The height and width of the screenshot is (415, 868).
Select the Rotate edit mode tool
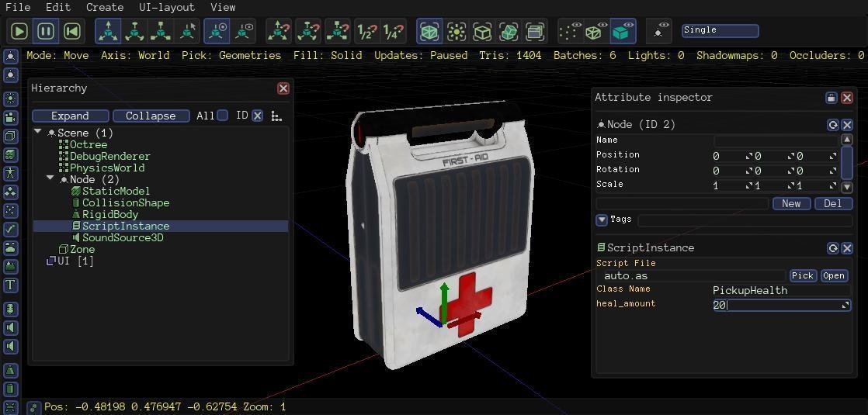pyautogui.click(x=135, y=31)
